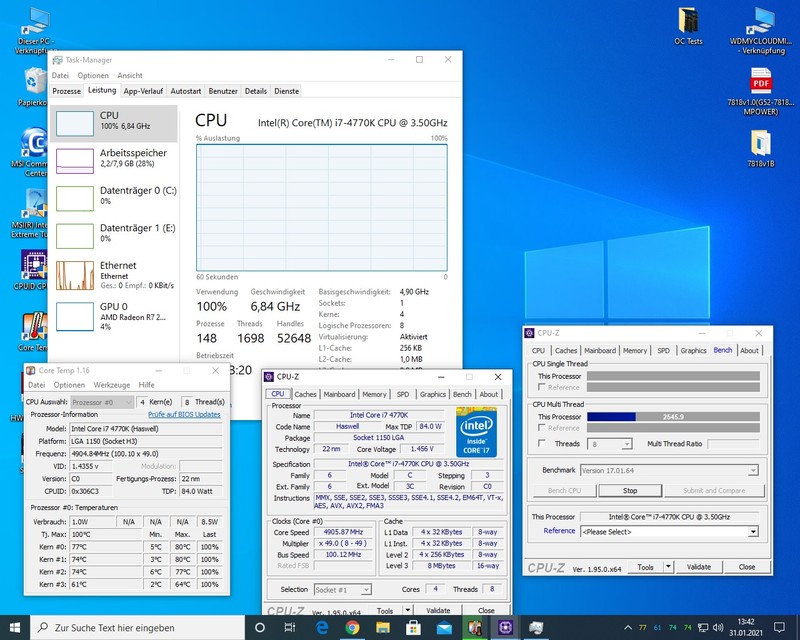This screenshot has height=640, width=800.
Task: Switch to Memory tab in CPU-Z Bench window
Action: click(x=635, y=351)
